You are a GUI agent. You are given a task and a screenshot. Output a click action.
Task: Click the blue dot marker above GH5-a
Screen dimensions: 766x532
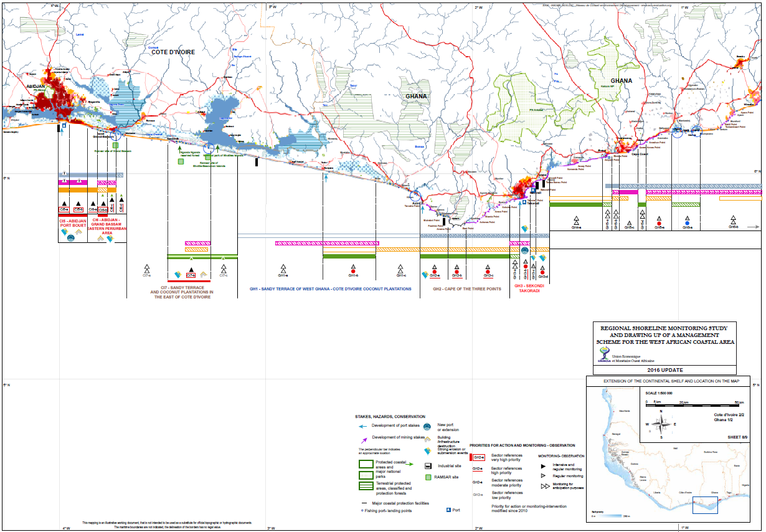(687, 222)
